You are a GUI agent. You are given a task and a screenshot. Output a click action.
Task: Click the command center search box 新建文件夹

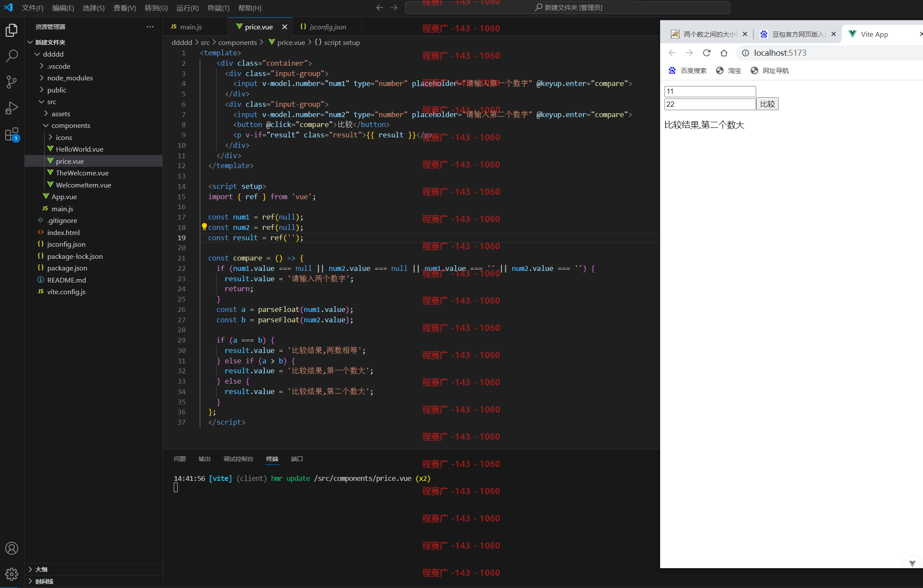click(x=567, y=7)
